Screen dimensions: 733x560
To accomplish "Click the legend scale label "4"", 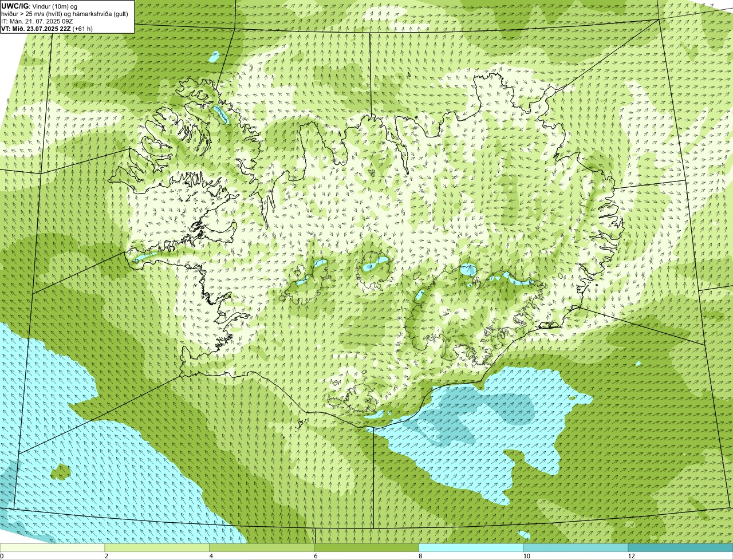I will tap(211, 556).
